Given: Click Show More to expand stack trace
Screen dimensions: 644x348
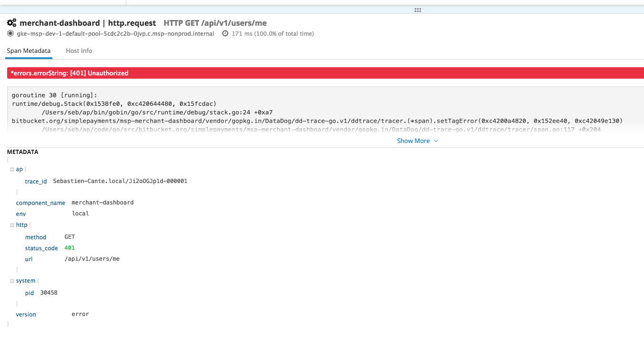Looking at the screenshot, I should tap(417, 141).
